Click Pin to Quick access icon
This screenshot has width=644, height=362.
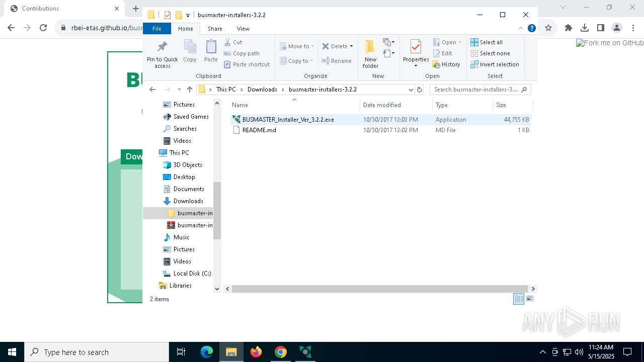point(162,54)
